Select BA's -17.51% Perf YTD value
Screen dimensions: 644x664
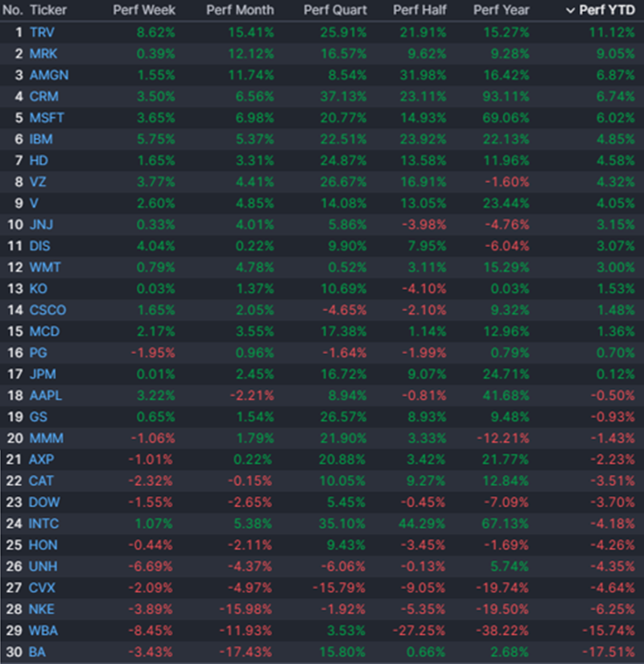click(x=609, y=652)
